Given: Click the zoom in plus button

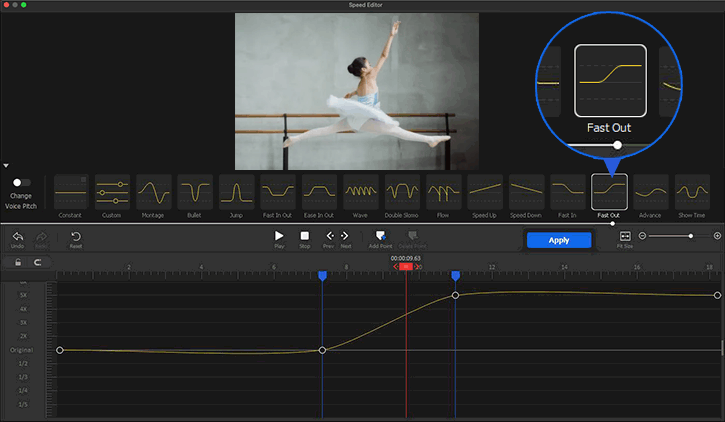Looking at the screenshot, I should pos(717,236).
